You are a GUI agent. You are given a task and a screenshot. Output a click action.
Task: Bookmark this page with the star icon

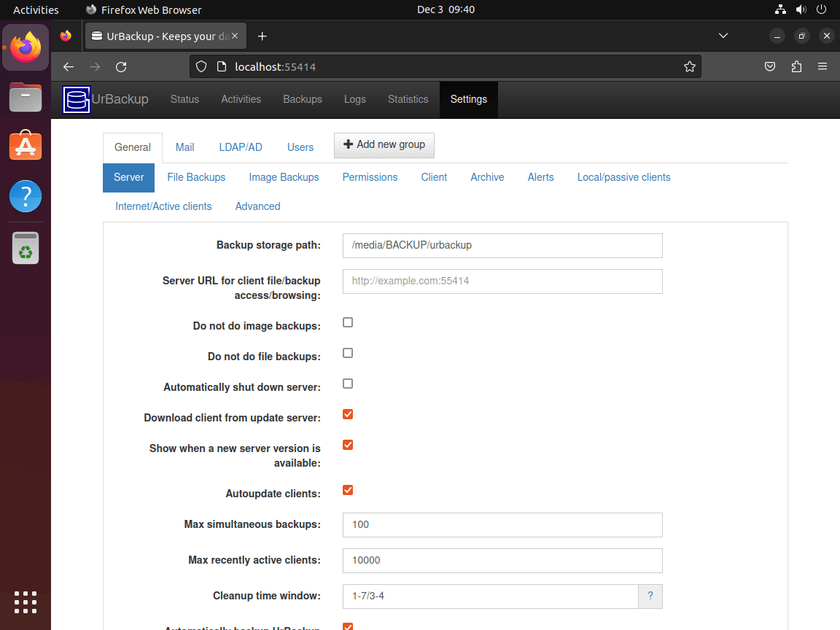pyautogui.click(x=690, y=66)
